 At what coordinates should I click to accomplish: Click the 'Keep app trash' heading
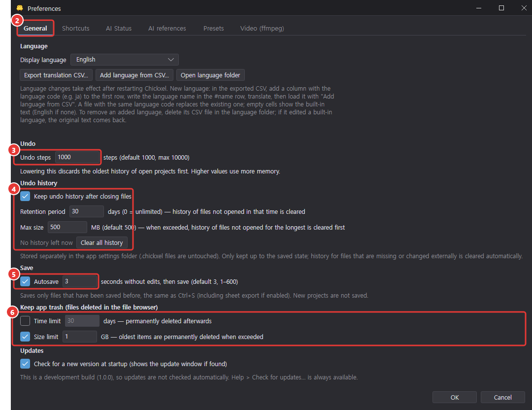pyautogui.click(x=89, y=307)
